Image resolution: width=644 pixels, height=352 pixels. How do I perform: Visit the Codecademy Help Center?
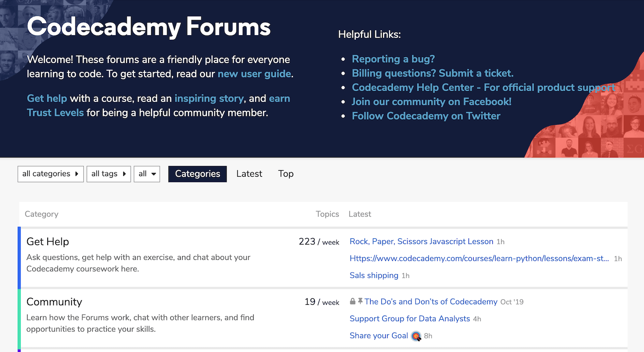coord(483,87)
